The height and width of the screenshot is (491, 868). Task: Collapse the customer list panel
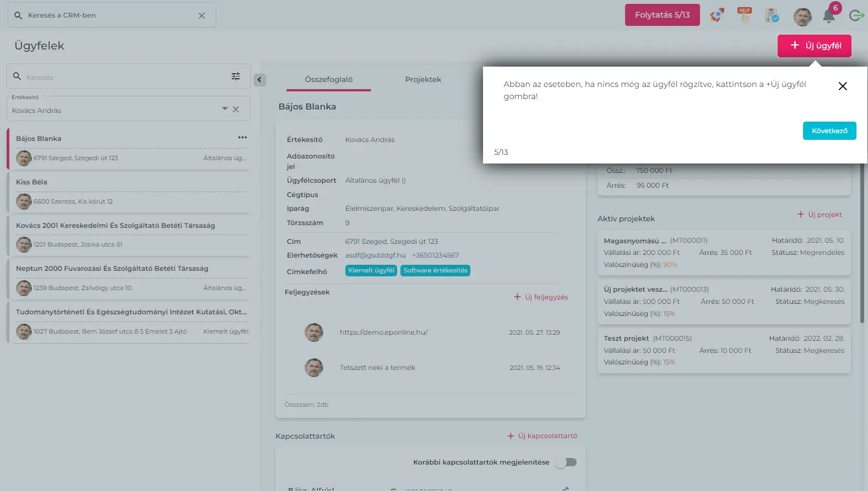259,80
